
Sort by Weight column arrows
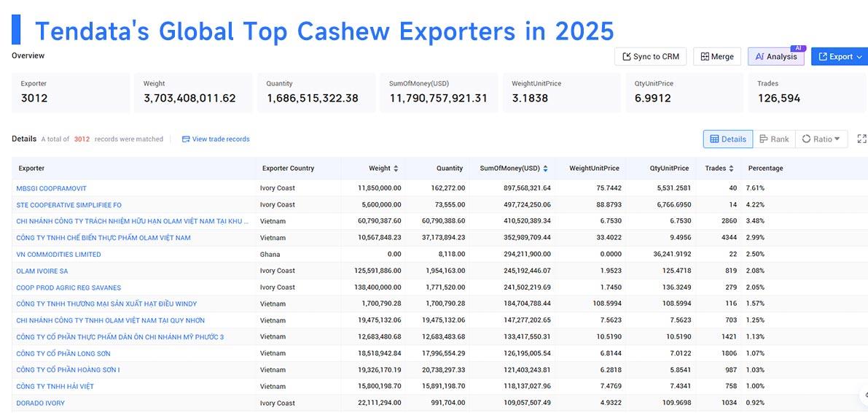pos(395,169)
